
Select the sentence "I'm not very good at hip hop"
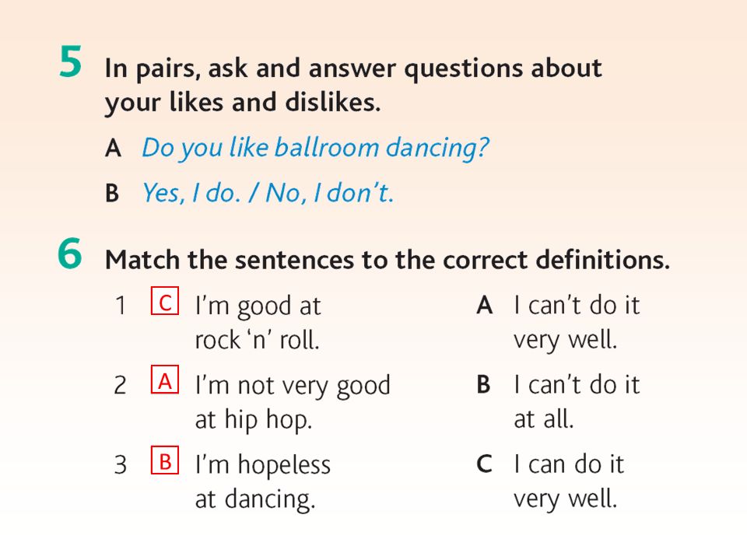coord(293,403)
